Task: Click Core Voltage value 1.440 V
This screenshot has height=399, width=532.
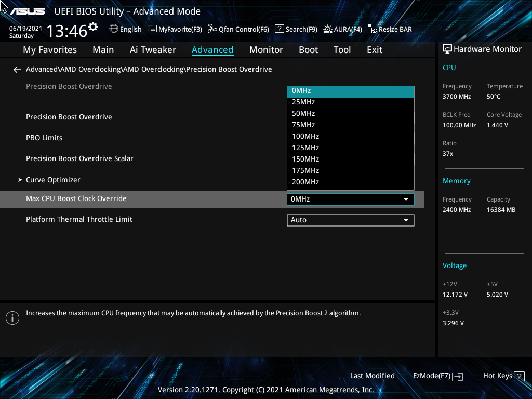Action: tap(497, 125)
